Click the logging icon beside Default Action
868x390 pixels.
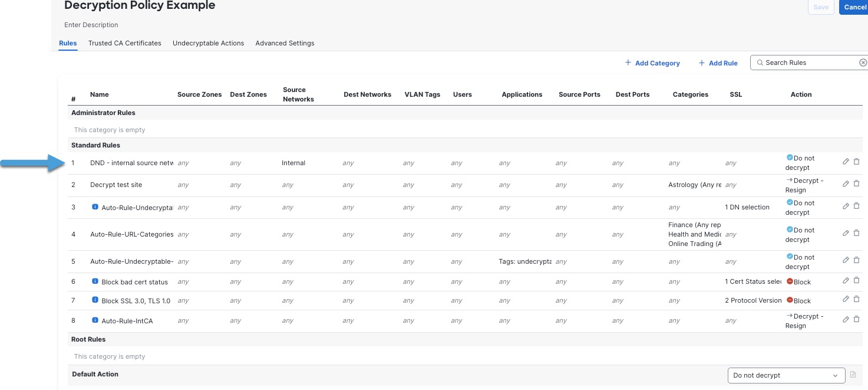click(x=853, y=375)
